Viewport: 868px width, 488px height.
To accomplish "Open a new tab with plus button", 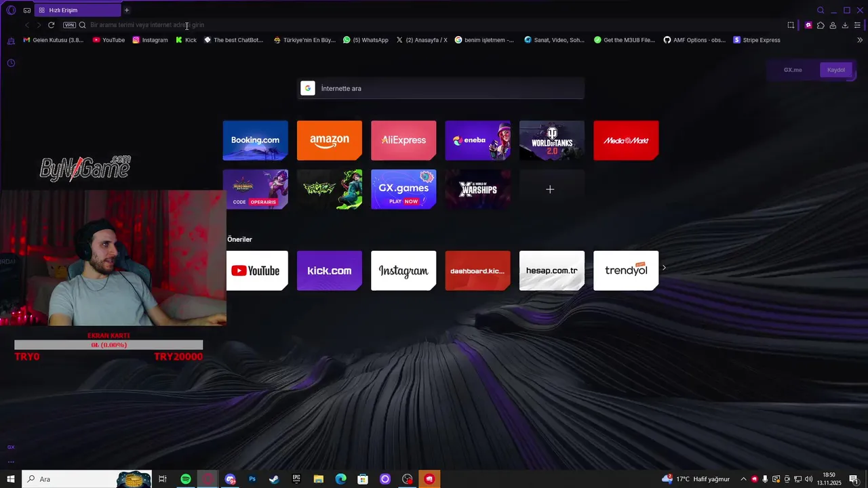I will [127, 10].
